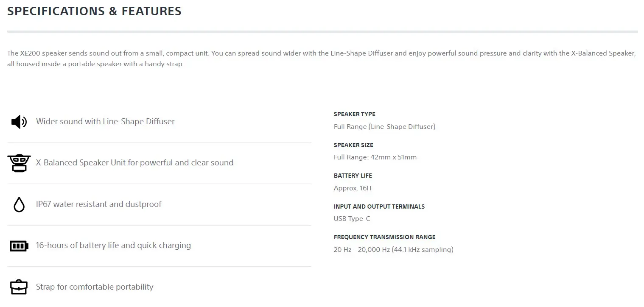Click Strap for comfortable portability text

(95, 287)
